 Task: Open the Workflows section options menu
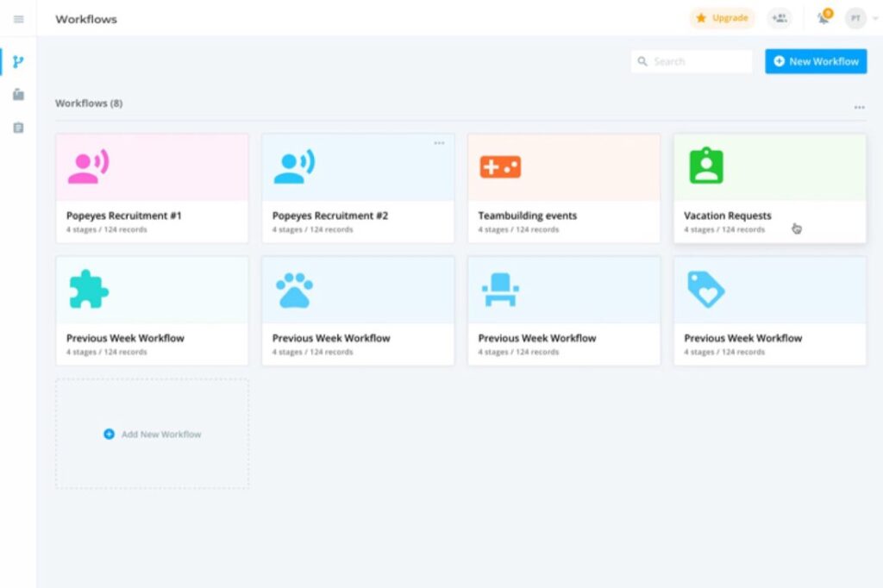tap(859, 107)
